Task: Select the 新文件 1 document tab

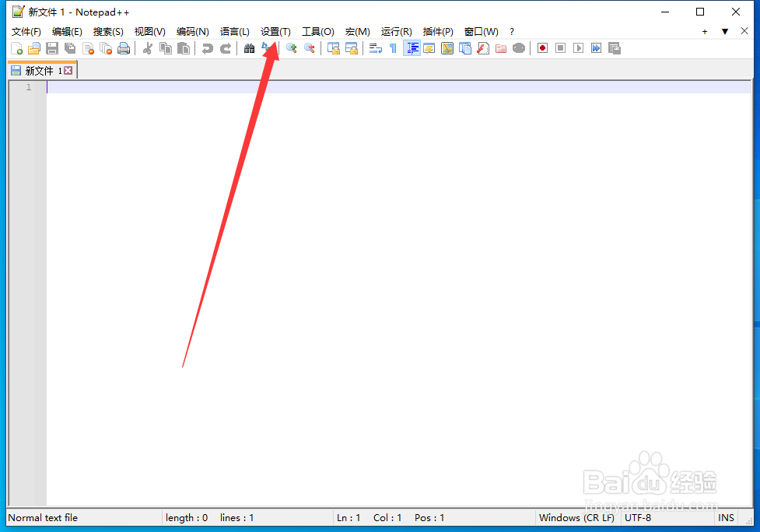Action: click(x=42, y=71)
